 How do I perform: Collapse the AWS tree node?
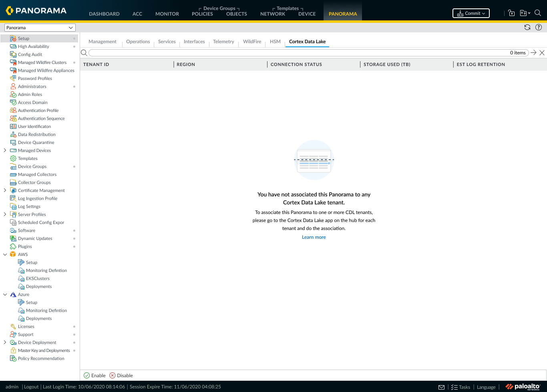(5, 254)
